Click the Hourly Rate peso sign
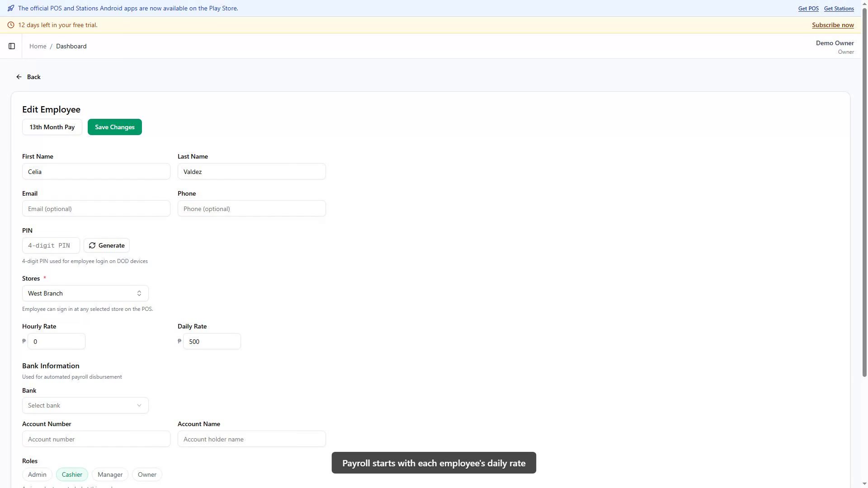868x488 pixels. tap(24, 341)
